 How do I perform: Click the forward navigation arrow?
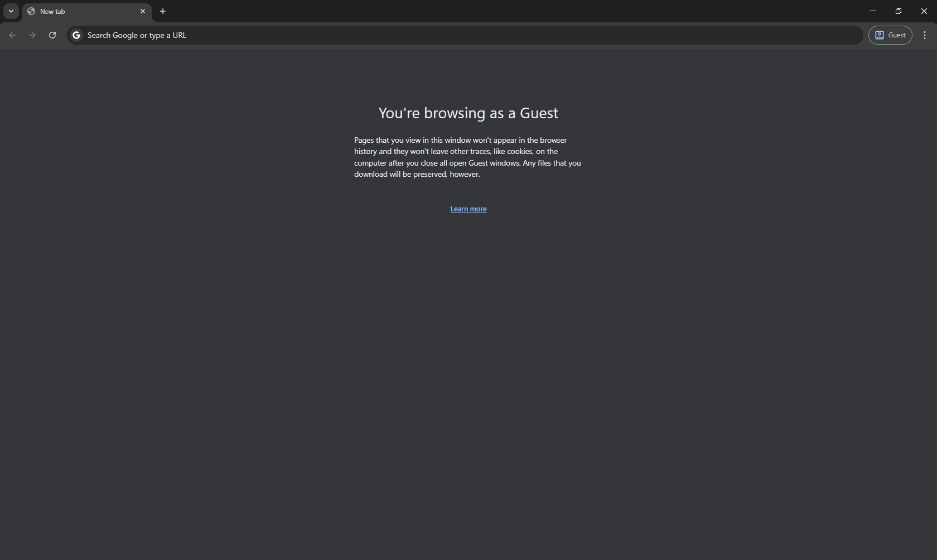pyautogui.click(x=32, y=35)
